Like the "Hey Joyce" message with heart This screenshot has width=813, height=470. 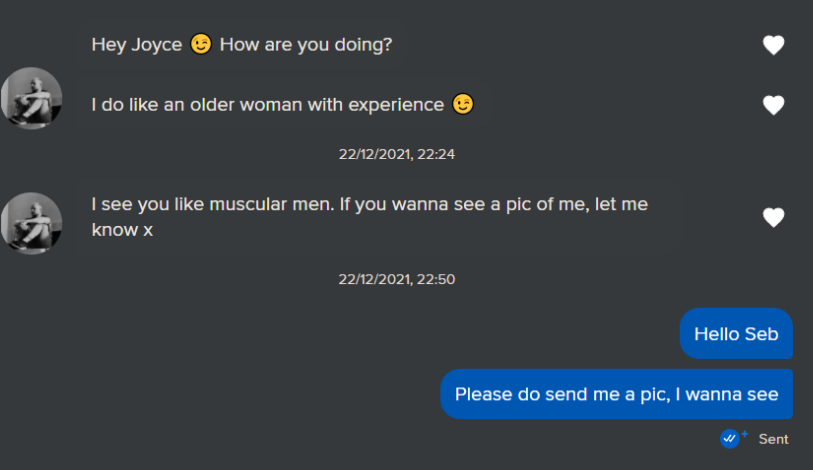(773, 45)
